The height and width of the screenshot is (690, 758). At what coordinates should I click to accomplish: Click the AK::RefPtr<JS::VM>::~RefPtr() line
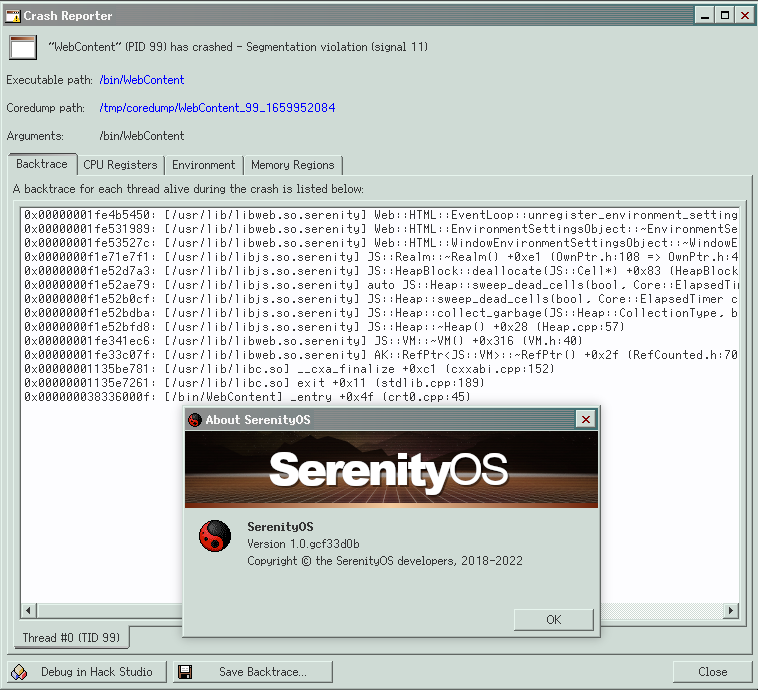(x=381, y=355)
